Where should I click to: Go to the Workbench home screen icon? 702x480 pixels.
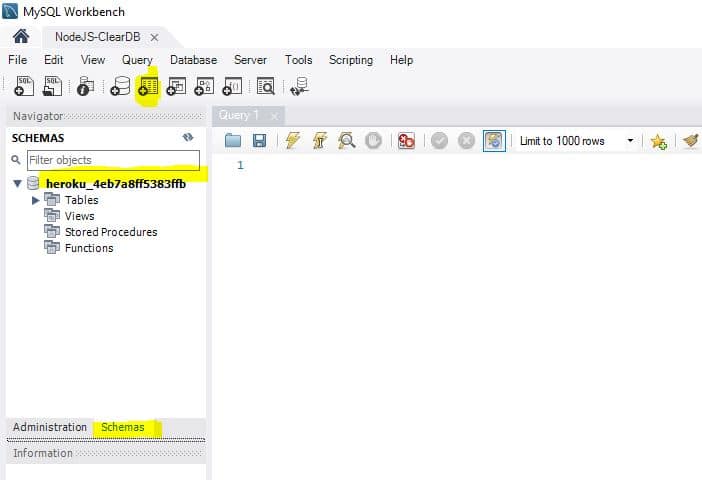(x=21, y=37)
